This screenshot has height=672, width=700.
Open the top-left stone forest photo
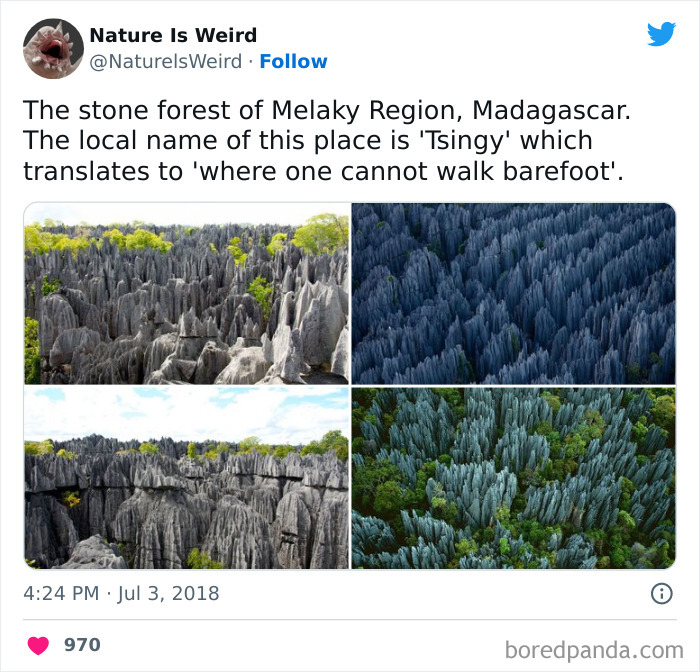click(x=187, y=293)
